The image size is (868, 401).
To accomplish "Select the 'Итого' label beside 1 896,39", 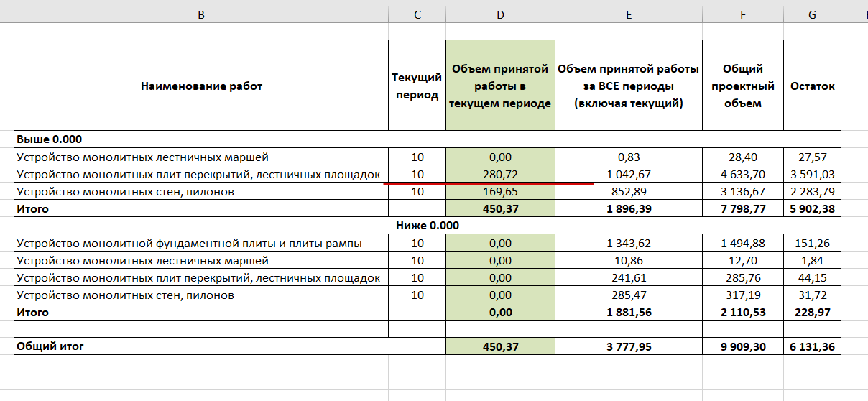I will [201, 209].
